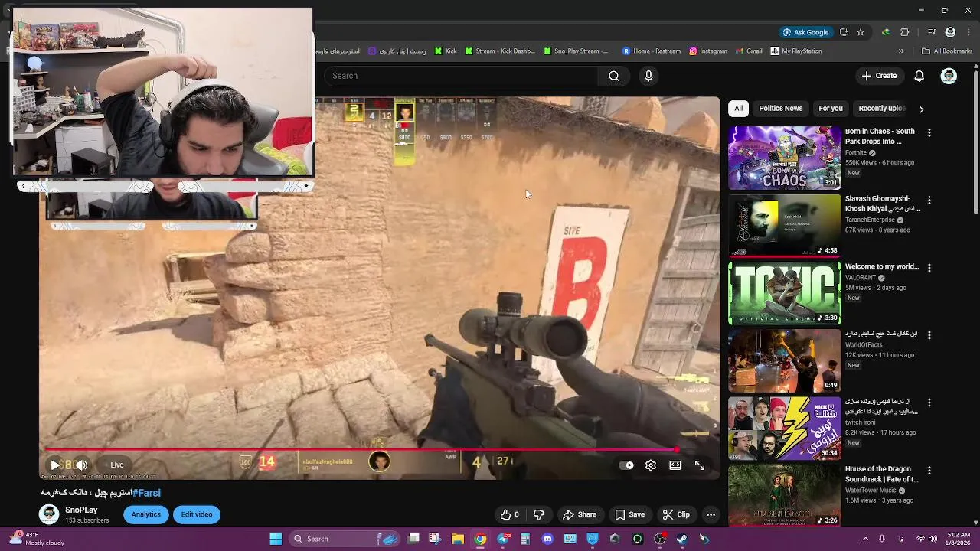Save the video to a playlist
980x551 pixels.
pos(630,515)
